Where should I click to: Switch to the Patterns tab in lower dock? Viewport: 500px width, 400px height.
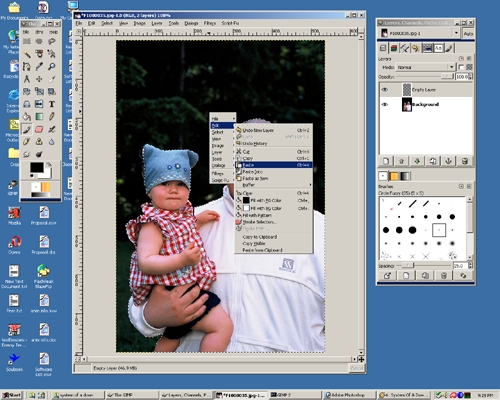394,176
